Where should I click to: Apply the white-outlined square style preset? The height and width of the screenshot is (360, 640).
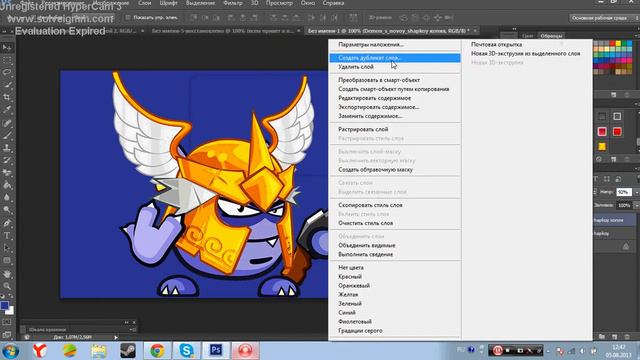click(617, 116)
